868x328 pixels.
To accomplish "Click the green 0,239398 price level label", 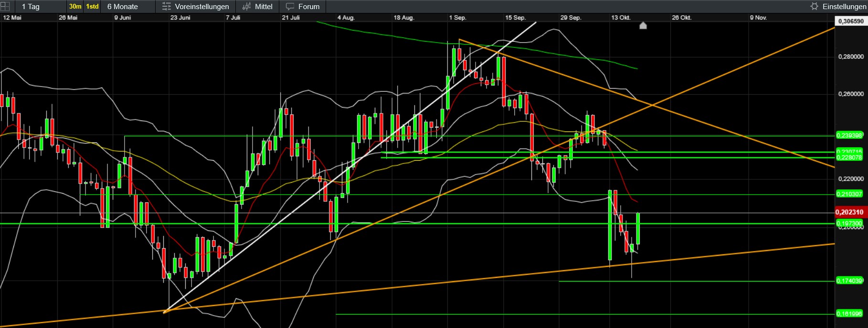I will [849, 135].
